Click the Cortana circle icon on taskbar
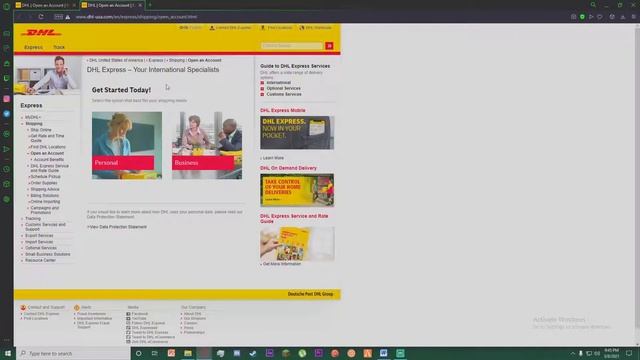This screenshot has width=640, height=360. 138,353
